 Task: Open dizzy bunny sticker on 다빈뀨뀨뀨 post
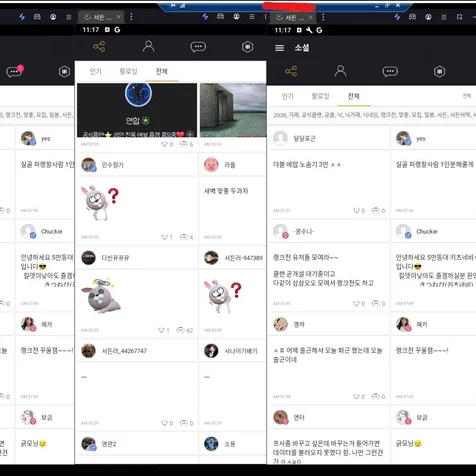101,295
